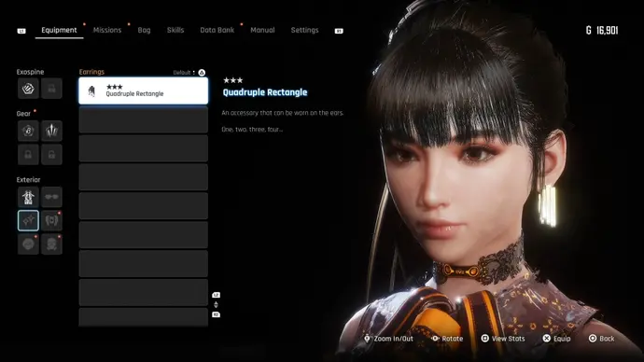Click the L1 previous tab indicator
This screenshot has width=644, height=362.
coord(21,31)
